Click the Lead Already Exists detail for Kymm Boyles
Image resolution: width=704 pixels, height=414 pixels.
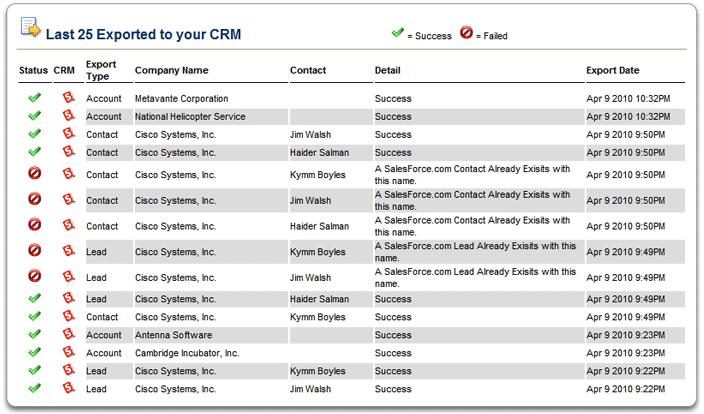(475, 252)
